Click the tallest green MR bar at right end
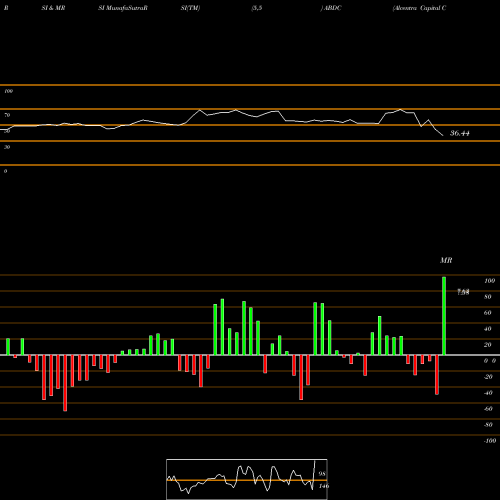This screenshot has width=500, height=500. click(x=444, y=316)
